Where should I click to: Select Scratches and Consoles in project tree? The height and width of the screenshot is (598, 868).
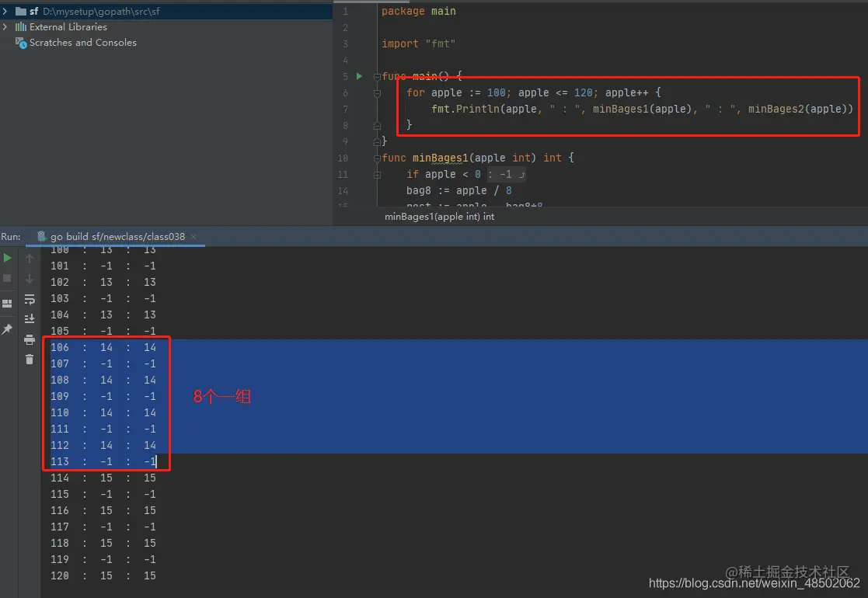(x=82, y=43)
